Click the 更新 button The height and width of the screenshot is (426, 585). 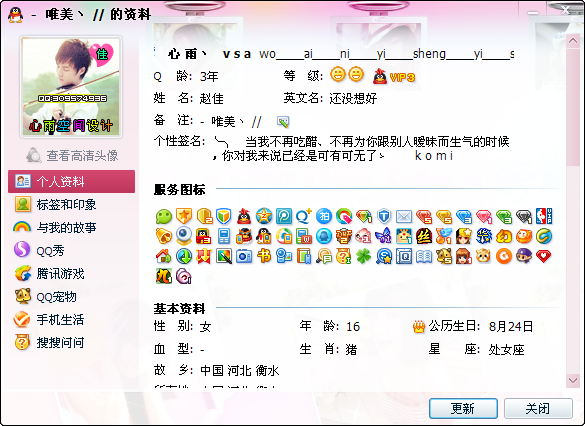463,408
